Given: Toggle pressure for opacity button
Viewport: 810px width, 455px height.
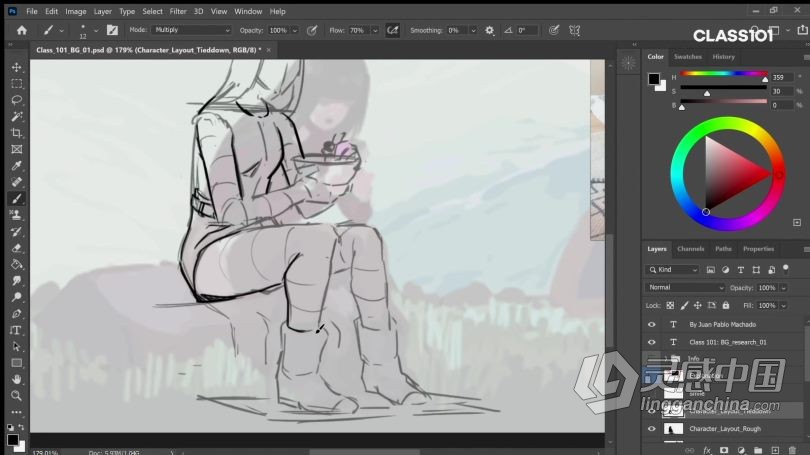Looking at the screenshot, I should (311, 30).
